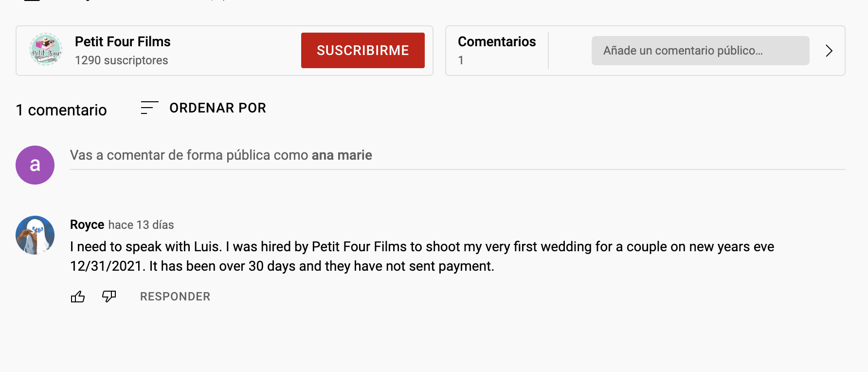868x372 pixels.
Task: Click the purple ana marie avatar
Action: pos(35,165)
